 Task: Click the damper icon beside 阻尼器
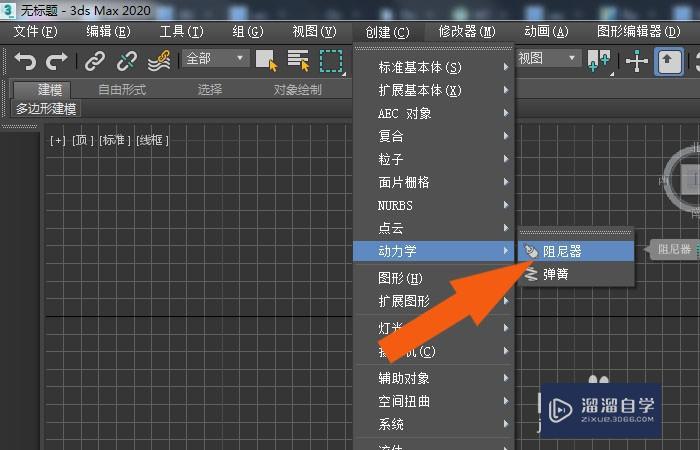click(x=531, y=251)
